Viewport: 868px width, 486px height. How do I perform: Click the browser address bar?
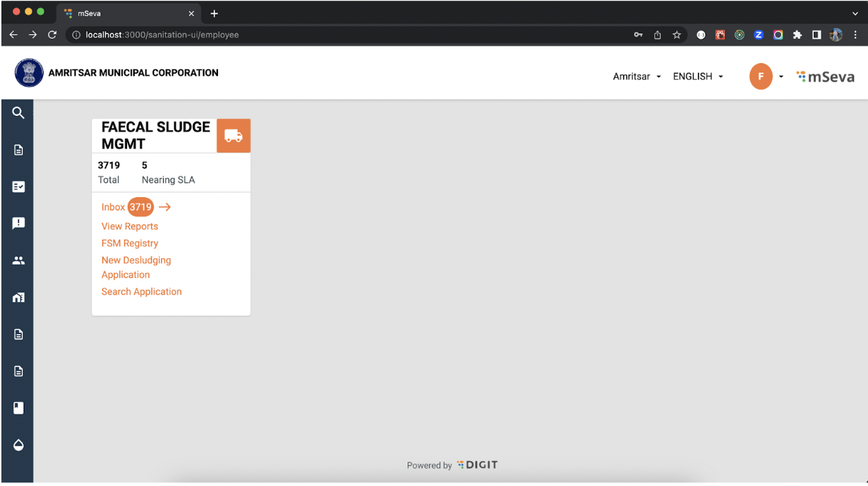point(347,35)
